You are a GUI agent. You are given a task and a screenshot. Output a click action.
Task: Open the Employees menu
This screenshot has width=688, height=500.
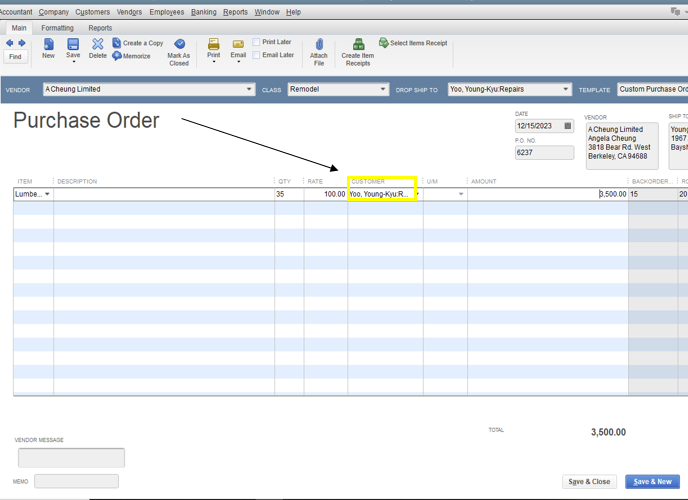tap(167, 12)
